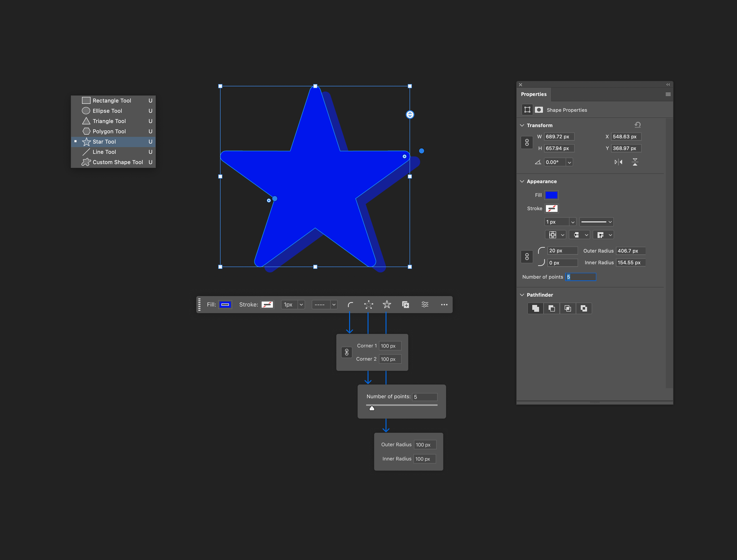
Task: Click the reset transform arrow icon
Action: click(x=637, y=125)
